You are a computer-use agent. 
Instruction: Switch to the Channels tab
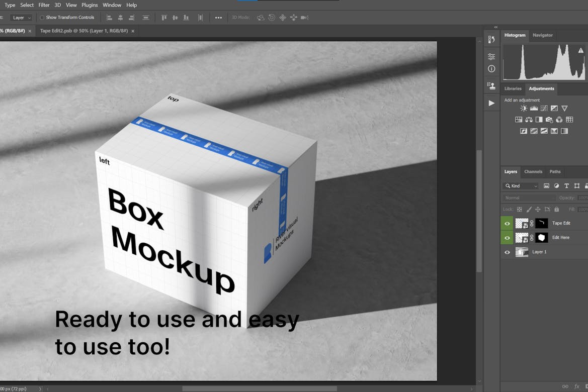click(533, 171)
